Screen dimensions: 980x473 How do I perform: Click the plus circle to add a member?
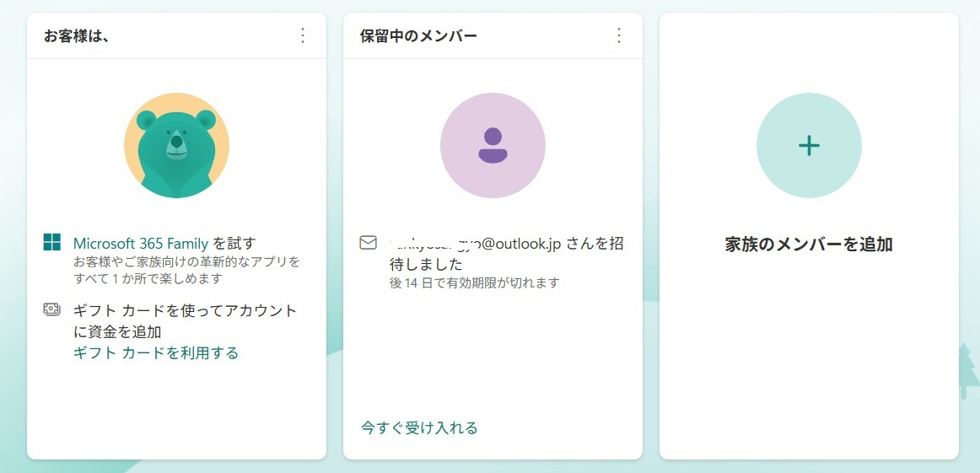coord(809,146)
